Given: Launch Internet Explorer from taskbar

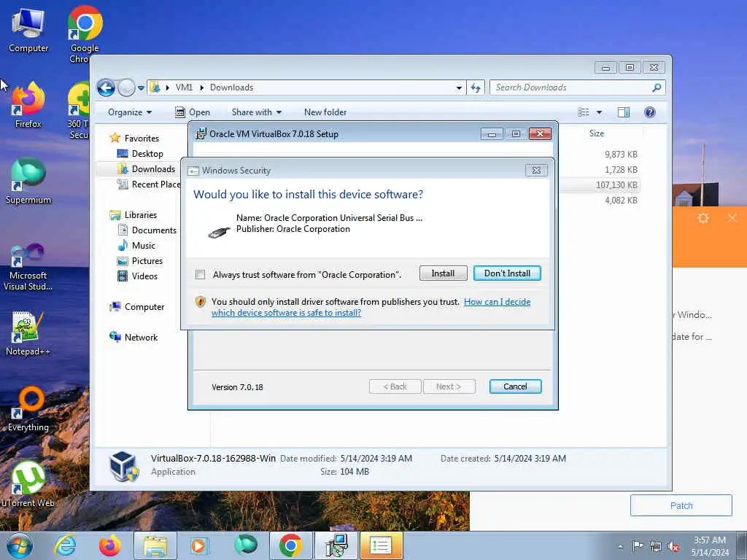Looking at the screenshot, I should 65,545.
